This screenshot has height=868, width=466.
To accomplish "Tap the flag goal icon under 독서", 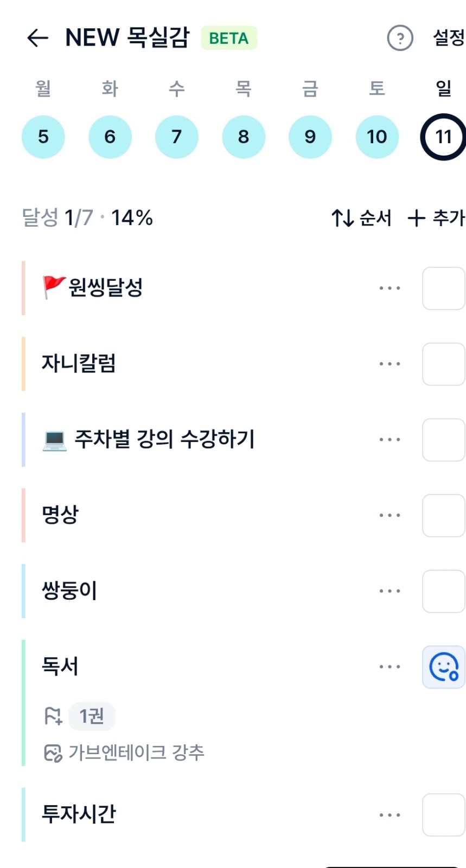I will pyautogui.click(x=53, y=716).
